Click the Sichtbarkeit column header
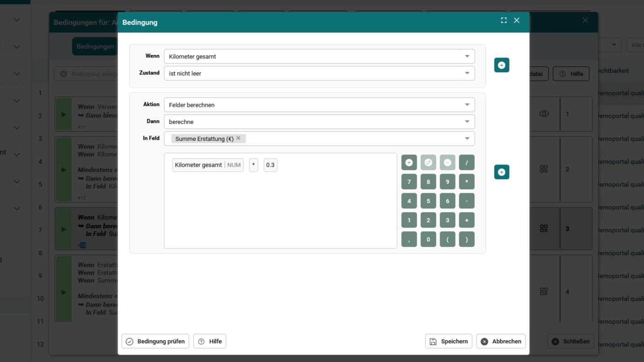This screenshot has height=362, width=644. point(613,70)
